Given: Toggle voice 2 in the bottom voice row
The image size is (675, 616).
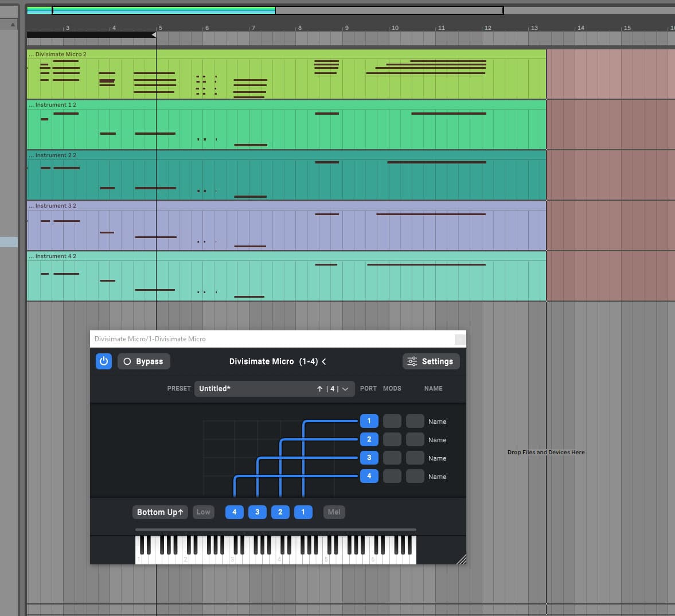Looking at the screenshot, I should click(x=280, y=512).
